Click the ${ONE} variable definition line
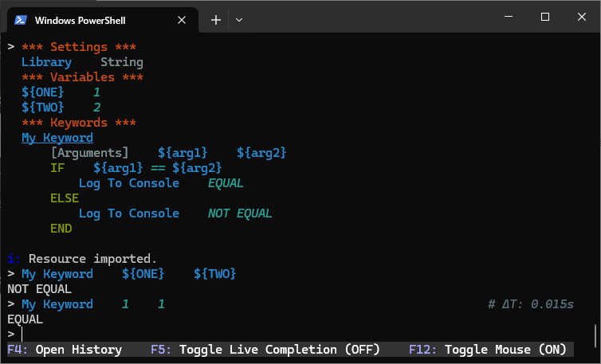The width and height of the screenshot is (601, 364). [61, 92]
